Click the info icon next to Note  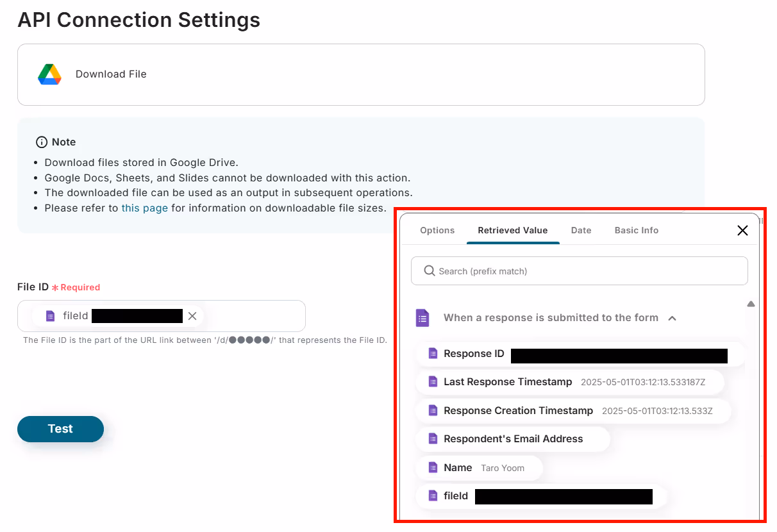(42, 142)
